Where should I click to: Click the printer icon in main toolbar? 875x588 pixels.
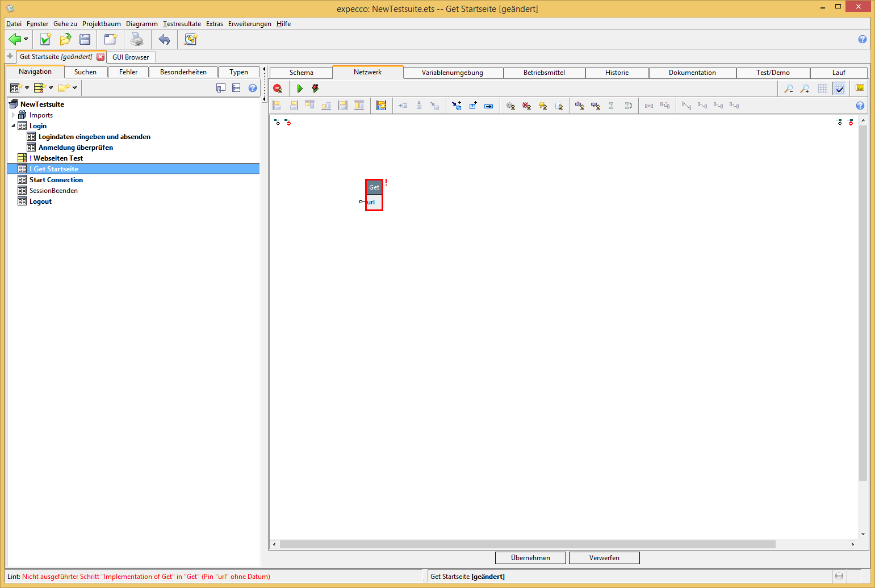click(x=137, y=39)
